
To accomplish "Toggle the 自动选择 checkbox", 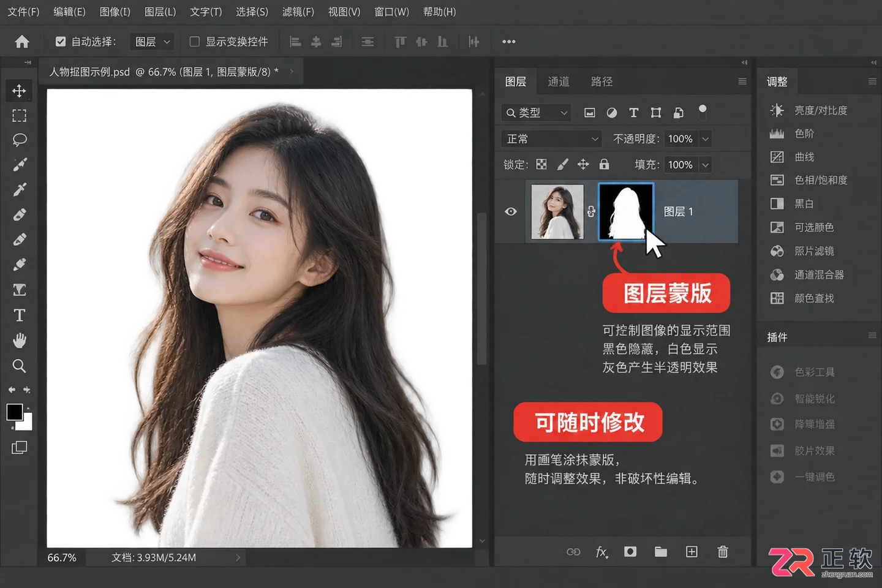I will pyautogui.click(x=61, y=42).
